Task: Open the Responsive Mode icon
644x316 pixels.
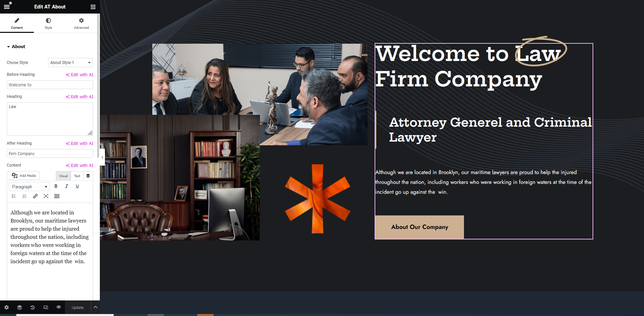Action: [46, 308]
